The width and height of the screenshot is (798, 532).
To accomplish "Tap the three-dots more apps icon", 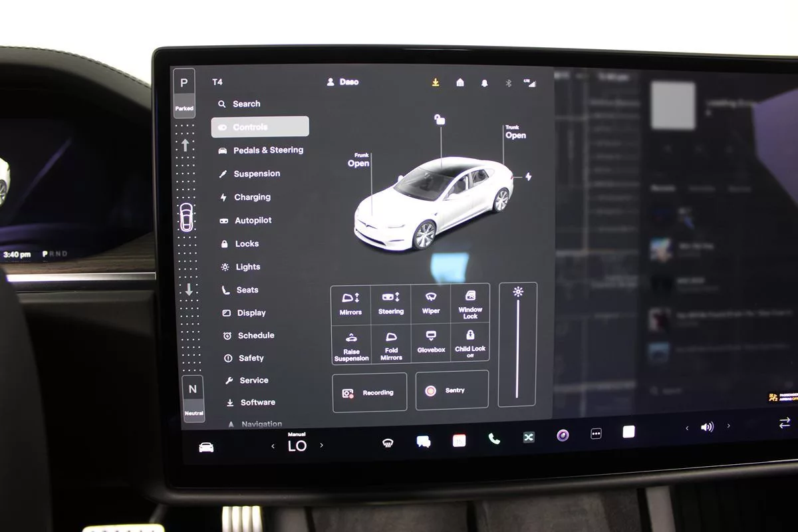I will coord(596,434).
